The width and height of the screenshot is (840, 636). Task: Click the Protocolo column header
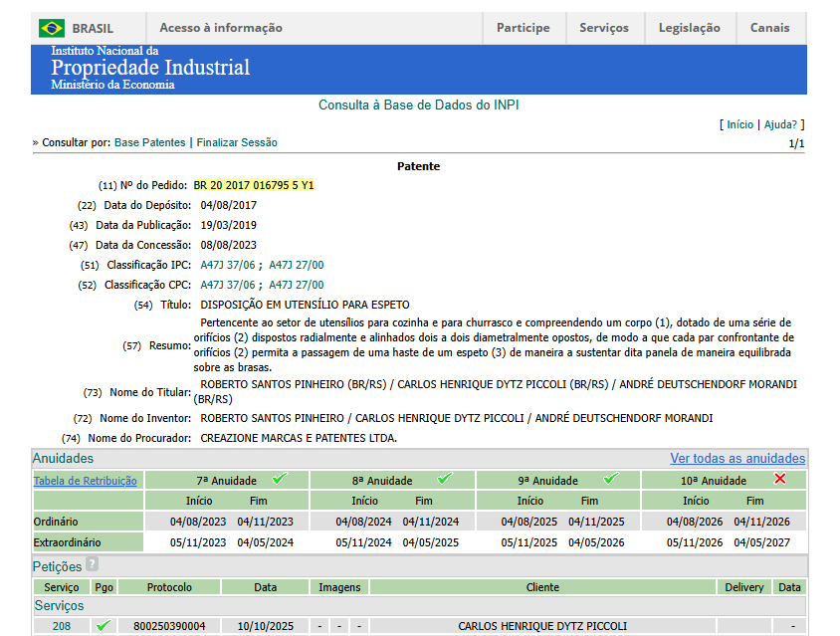(x=169, y=587)
